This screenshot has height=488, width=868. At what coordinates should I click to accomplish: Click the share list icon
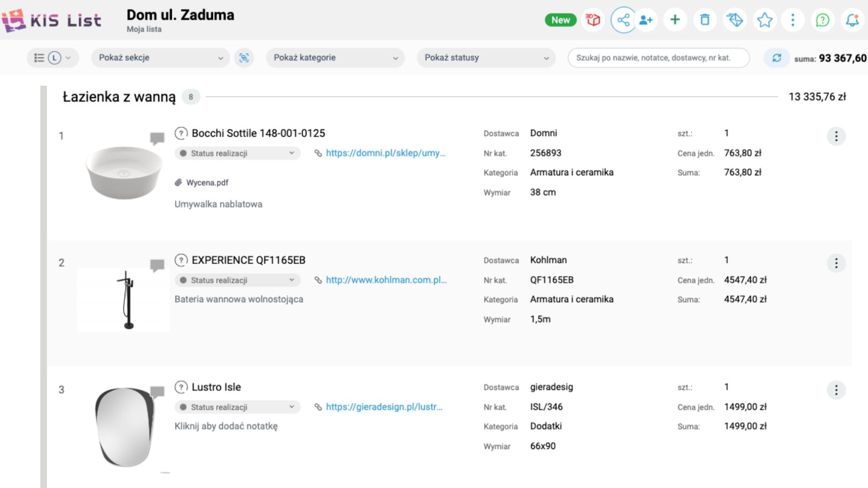[623, 20]
